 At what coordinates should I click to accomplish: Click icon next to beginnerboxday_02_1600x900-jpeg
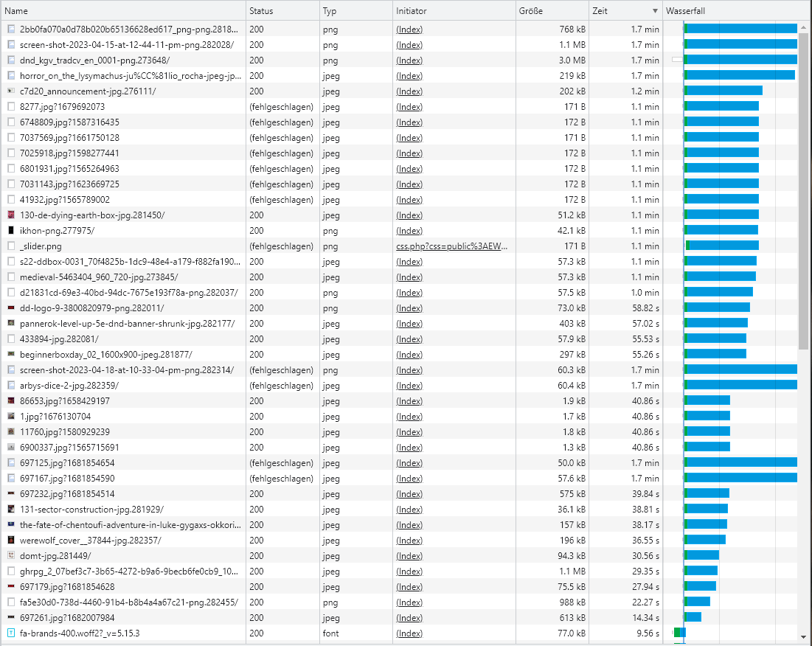pyautogui.click(x=11, y=355)
